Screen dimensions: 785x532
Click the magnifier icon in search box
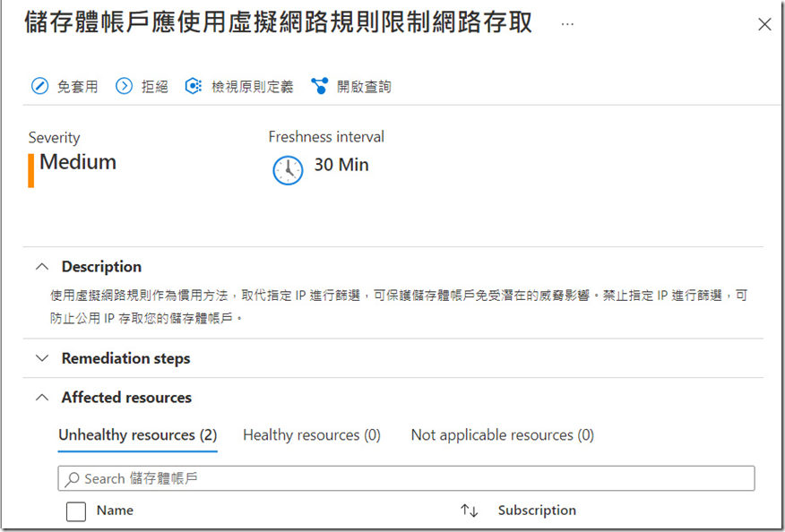[73, 479]
